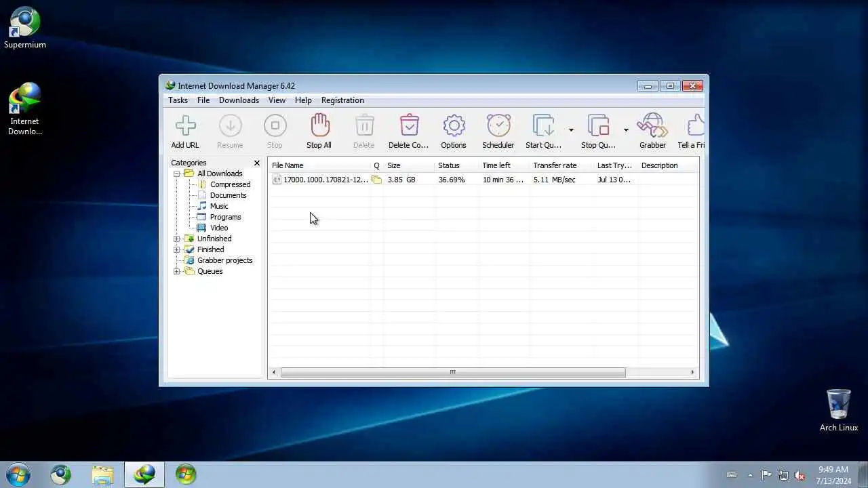Viewport: 868px width, 488px height.
Task: Open the Stop Queue dropdown arrow
Action: (x=626, y=129)
